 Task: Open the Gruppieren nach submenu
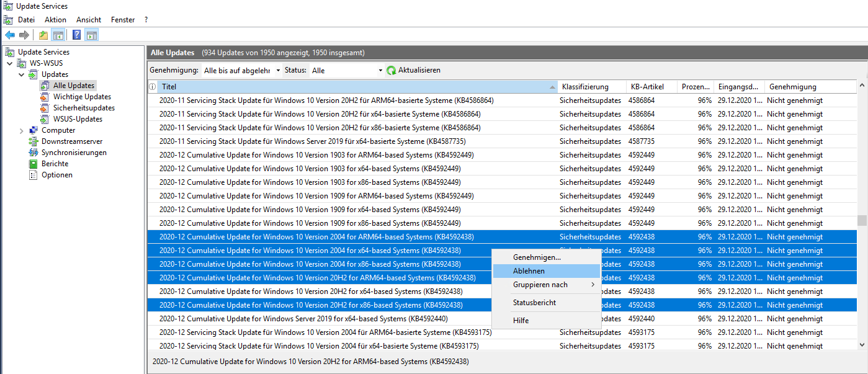coord(547,285)
